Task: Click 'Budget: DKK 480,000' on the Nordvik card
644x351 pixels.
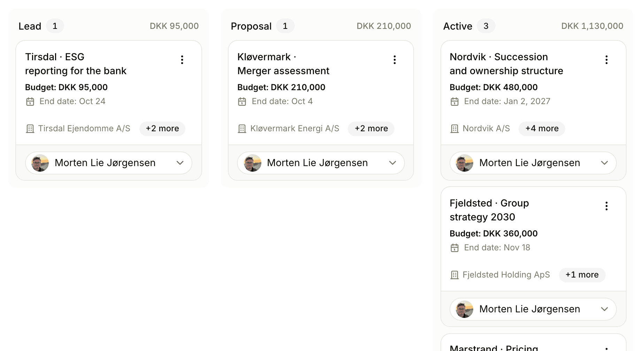Action: click(493, 87)
